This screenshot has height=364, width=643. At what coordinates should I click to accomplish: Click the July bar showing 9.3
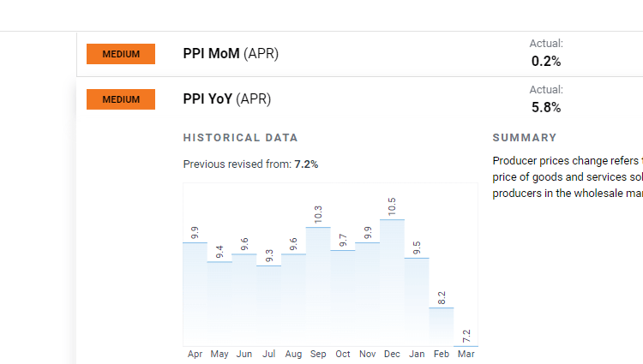(269, 305)
